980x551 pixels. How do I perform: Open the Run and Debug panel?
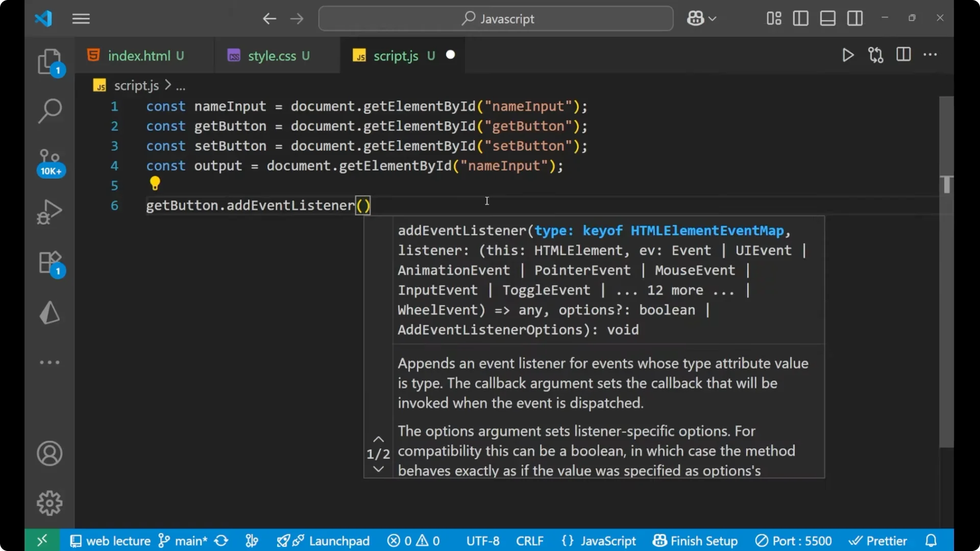[x=50, y=211]
